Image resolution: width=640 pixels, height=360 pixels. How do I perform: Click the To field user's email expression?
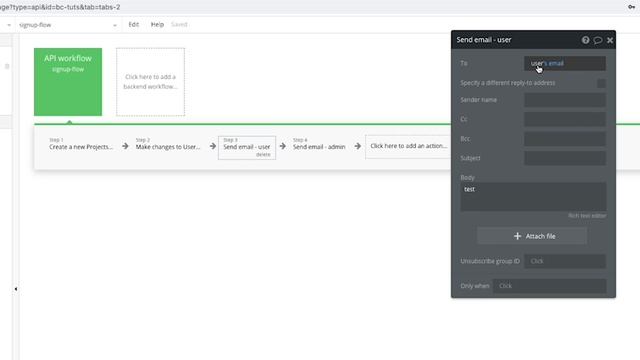click(565, 63)
